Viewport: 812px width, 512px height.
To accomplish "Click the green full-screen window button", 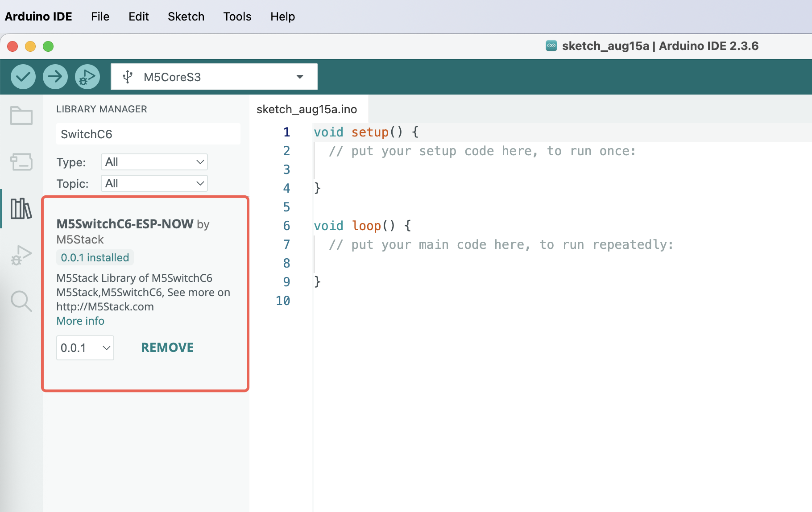I will pos(48,46).
